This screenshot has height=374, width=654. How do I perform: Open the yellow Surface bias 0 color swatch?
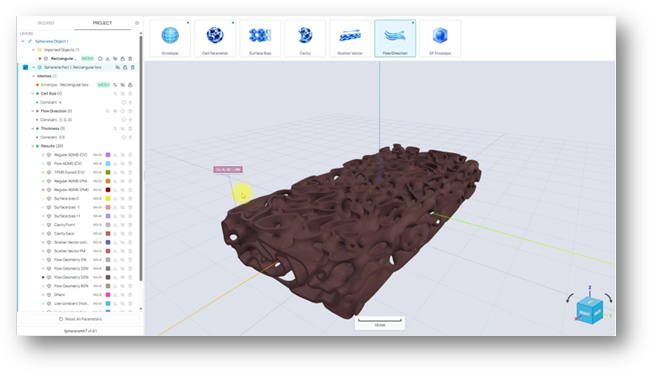click(x=108, y=198)
